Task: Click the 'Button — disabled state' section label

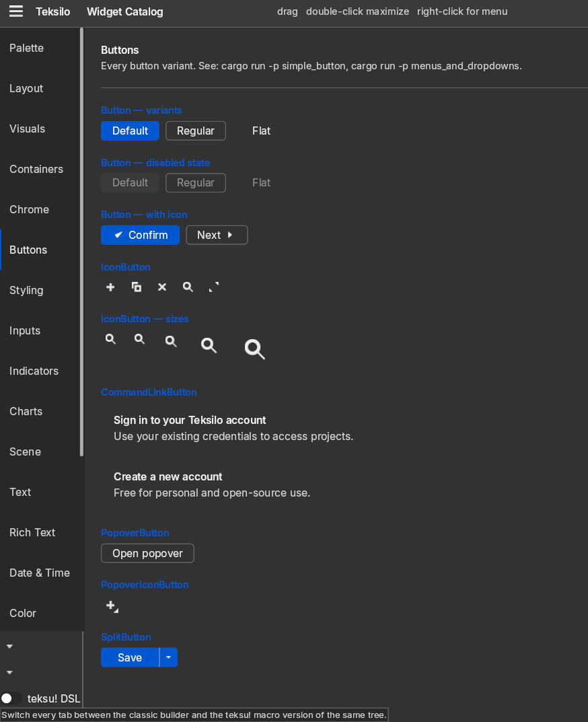Action: pos(155,163)
